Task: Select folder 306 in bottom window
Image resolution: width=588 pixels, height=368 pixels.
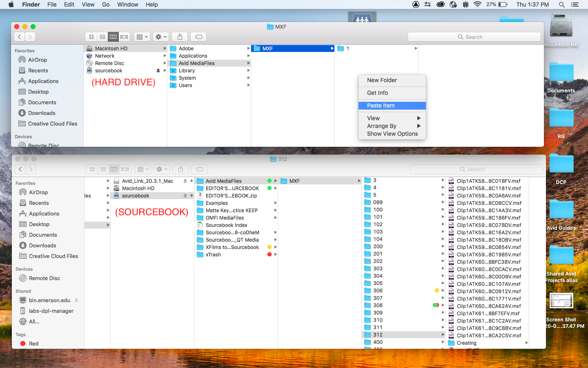Action: (403, 290)
